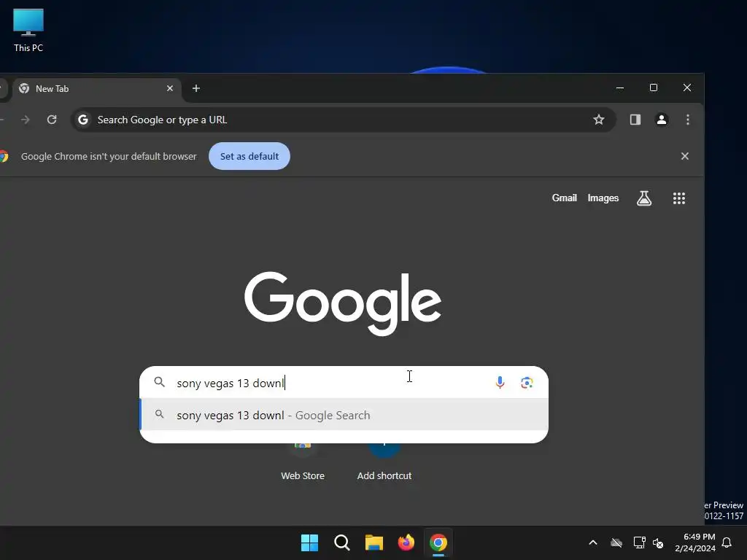Reload the page
This screenshot has width=747, height=560.
click(52, 120)
